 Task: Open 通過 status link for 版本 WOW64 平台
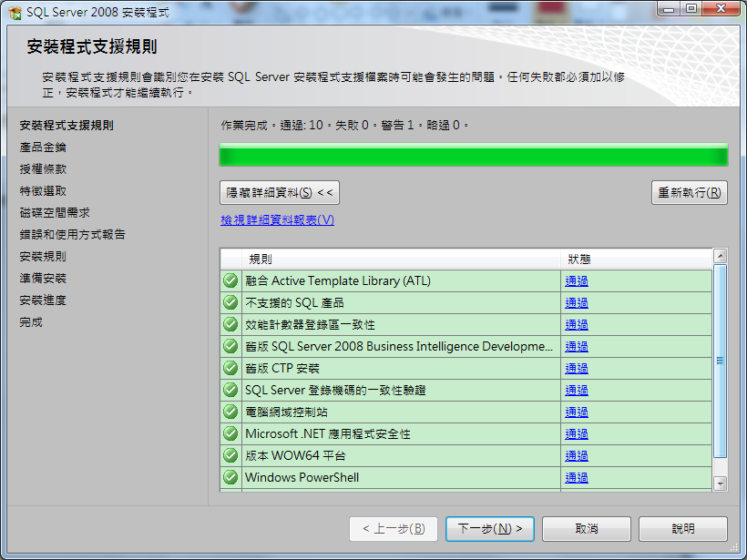(x=577, y=455)
